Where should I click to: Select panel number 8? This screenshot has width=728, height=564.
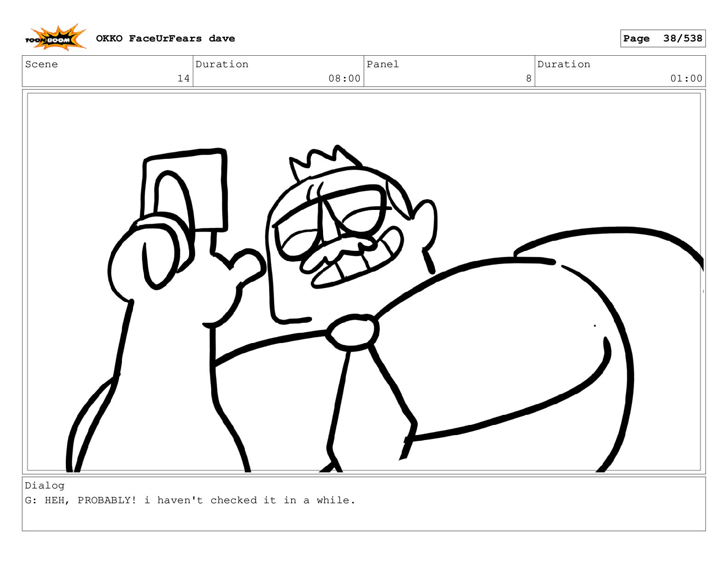529,78
